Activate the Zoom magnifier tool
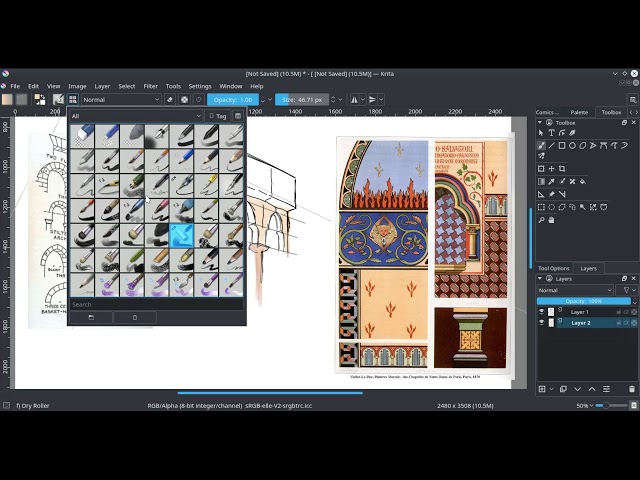 click(541, 220)
